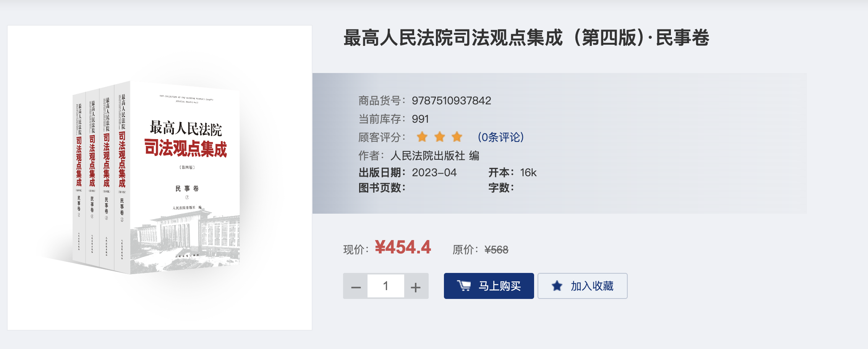
Task: Click the first orange rating star
Action: point(422,136)
